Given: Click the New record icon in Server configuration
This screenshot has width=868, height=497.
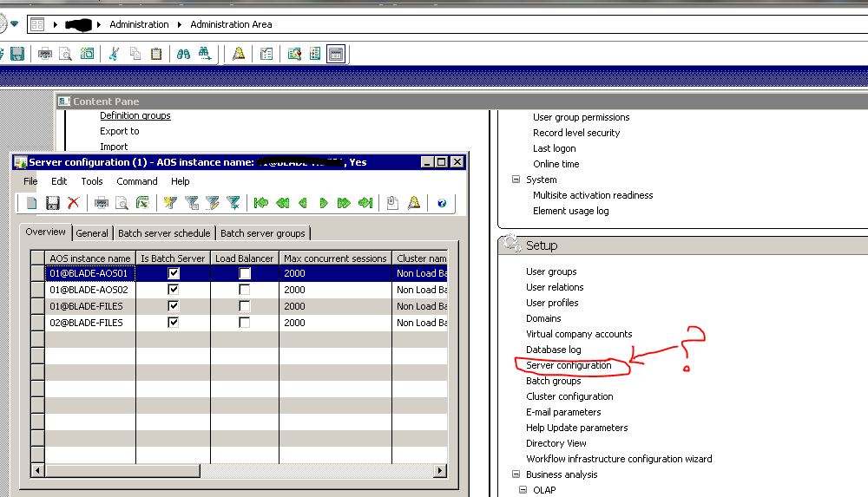Looking at the screenshot, I should pyautogui.click(x=31, y=203).
